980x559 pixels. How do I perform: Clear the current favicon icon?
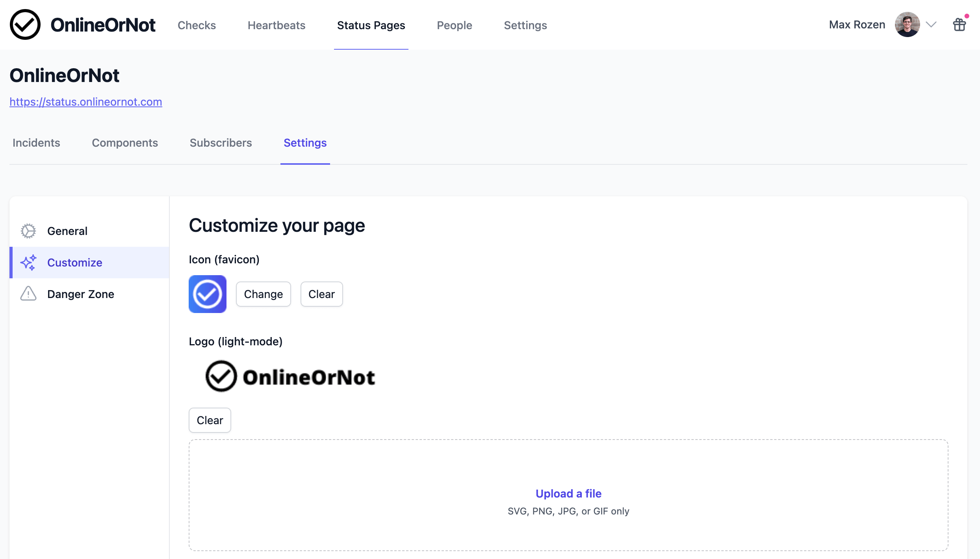322,294
